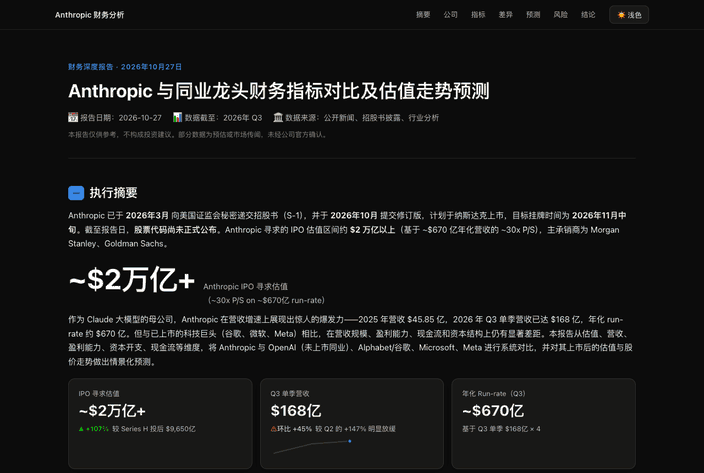Open the 公司 nav item
Viewport: 704px width, 473px height.
[x=450, y=15]
